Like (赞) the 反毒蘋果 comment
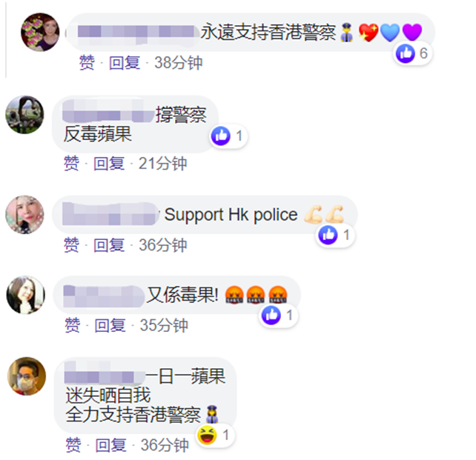The image size is (476, 460). tap(71, 164)
